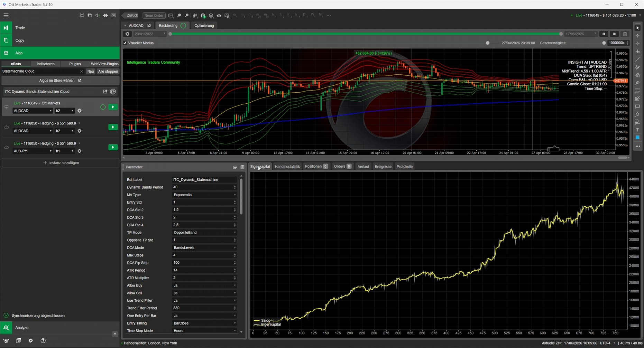This screenshot has height=348, width=644.
Task: Select the arrow up icon tool
Action: point(637,114)
